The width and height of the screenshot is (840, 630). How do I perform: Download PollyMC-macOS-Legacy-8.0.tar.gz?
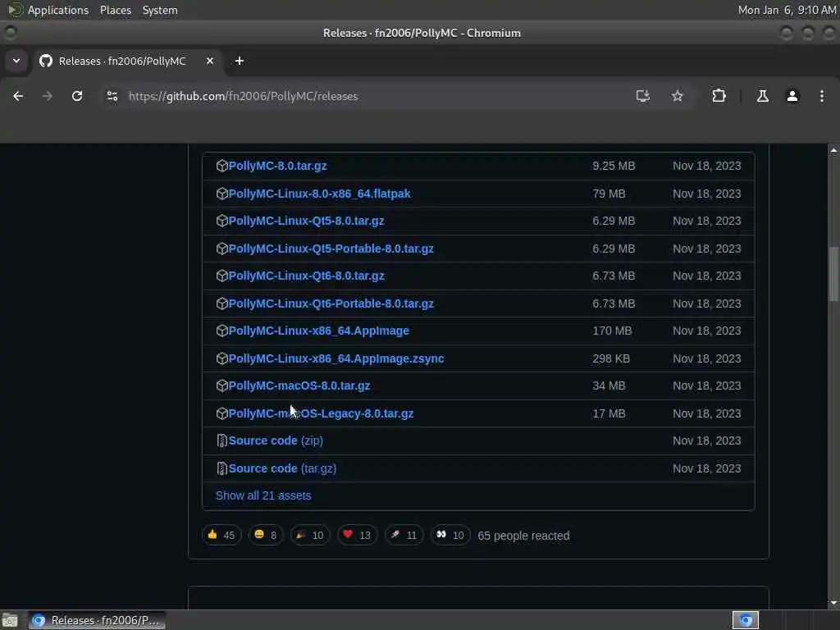point(321,413)
